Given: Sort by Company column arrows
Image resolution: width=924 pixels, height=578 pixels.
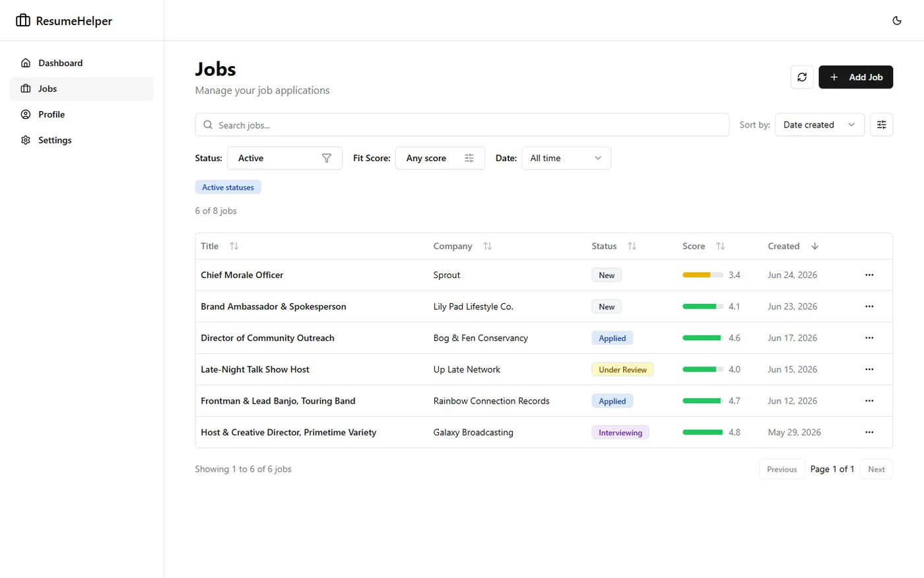Looking at the screenshot, I should [488, 246].
